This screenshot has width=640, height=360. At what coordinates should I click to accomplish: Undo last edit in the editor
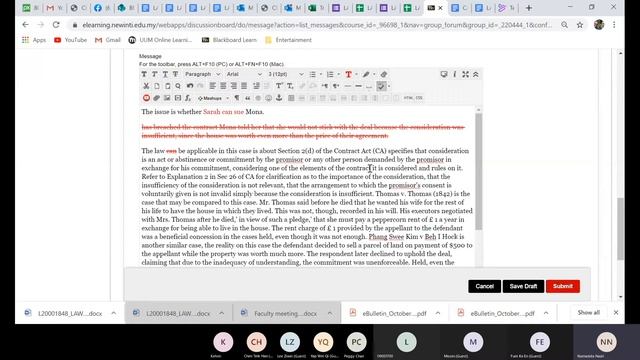(190, 86)
